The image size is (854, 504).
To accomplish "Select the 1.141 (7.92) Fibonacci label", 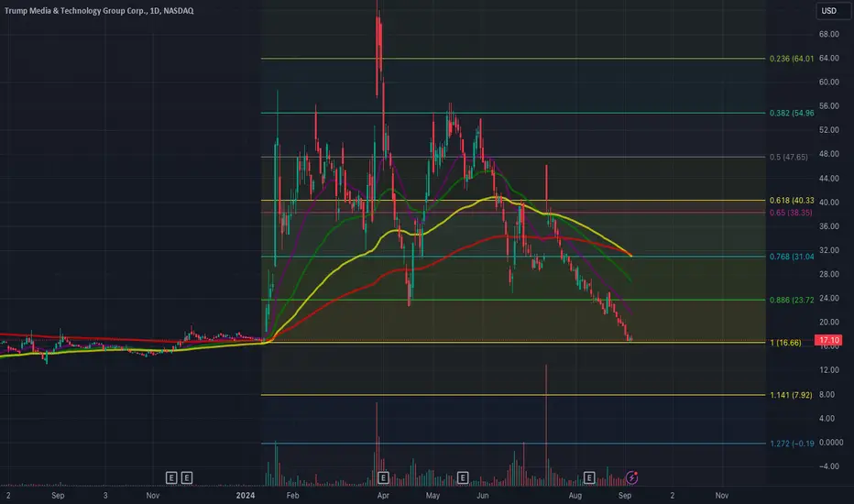I will 791,395.
